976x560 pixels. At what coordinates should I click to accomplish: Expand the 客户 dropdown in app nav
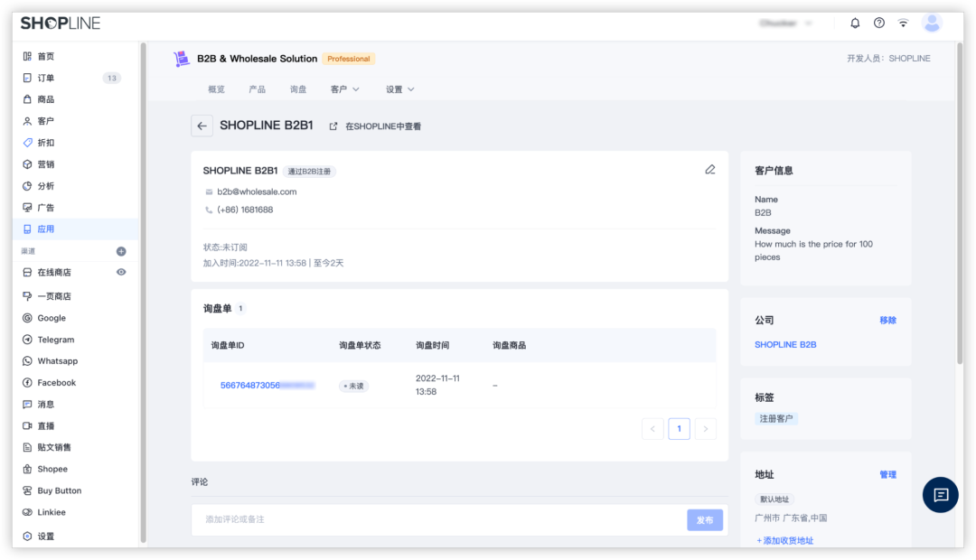(345, 89)
